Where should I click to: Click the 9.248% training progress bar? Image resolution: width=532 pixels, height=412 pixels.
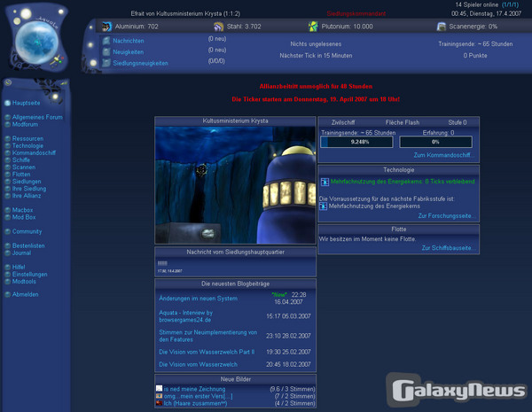359,142
